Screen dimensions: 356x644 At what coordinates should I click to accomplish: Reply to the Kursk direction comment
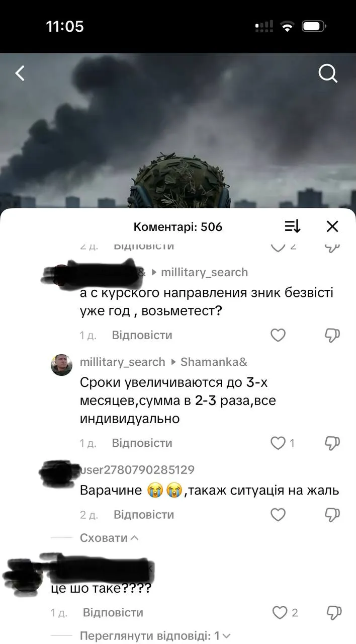click(x=142, y=335)
